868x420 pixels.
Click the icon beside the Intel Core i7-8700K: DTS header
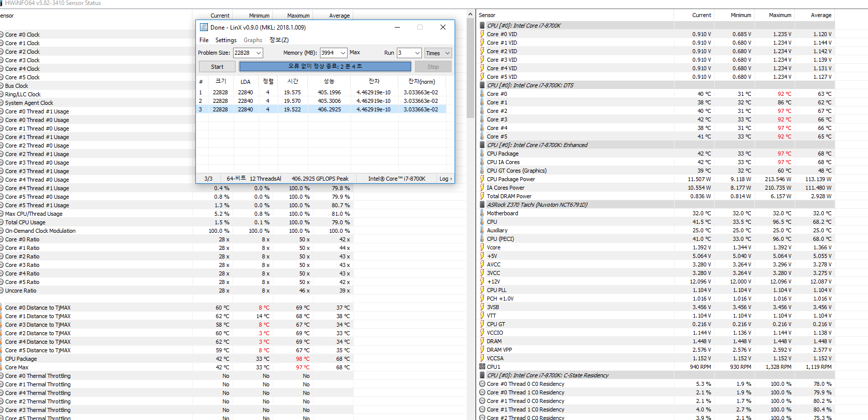482,85
